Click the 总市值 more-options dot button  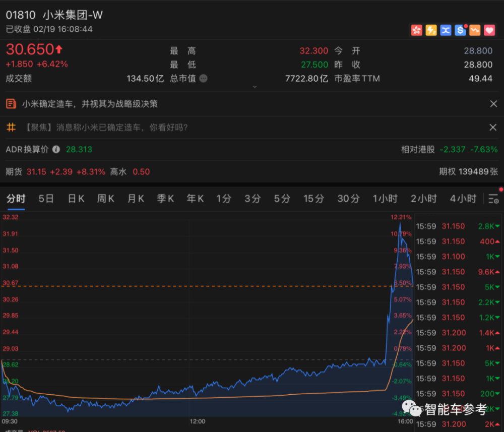[x=203, y=79]
